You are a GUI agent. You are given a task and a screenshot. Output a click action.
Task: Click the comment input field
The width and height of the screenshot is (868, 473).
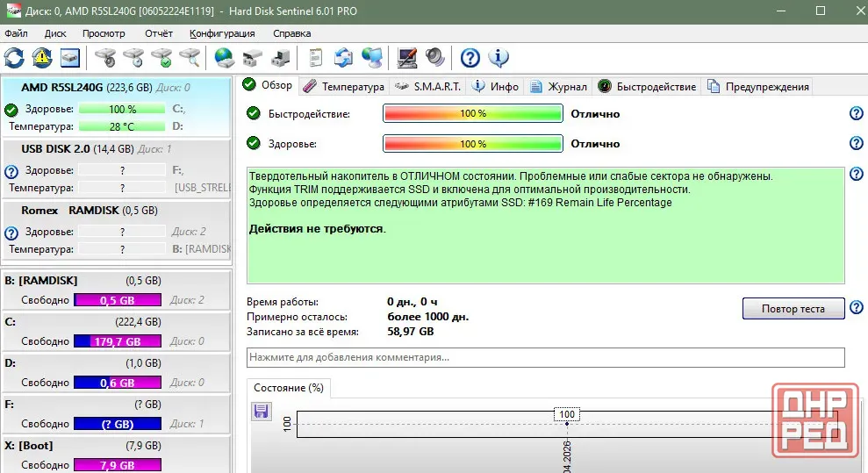545,357
